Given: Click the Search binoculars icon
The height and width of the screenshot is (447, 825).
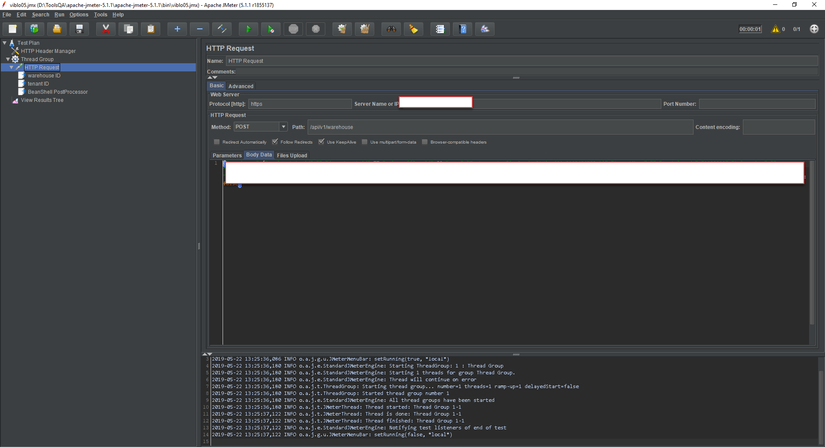Looking at the screenshot, I should pyautogui.click(x=391, y=29).
